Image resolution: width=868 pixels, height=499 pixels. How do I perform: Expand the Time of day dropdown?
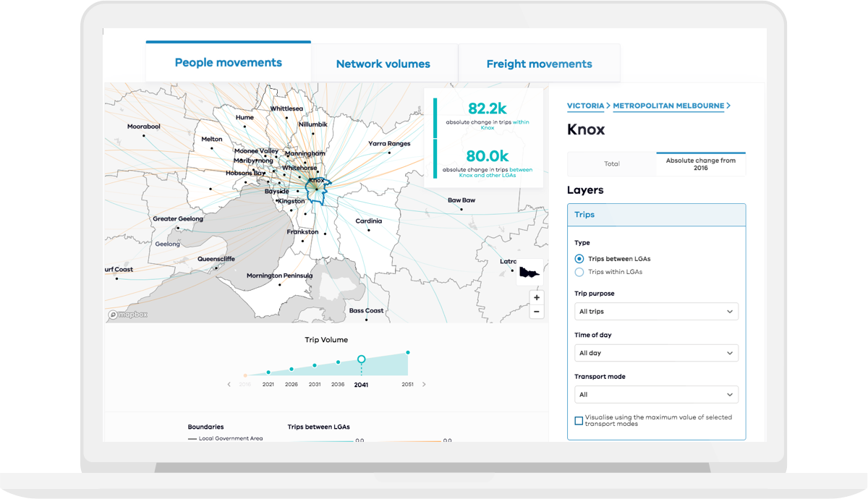tap(656, 353)
